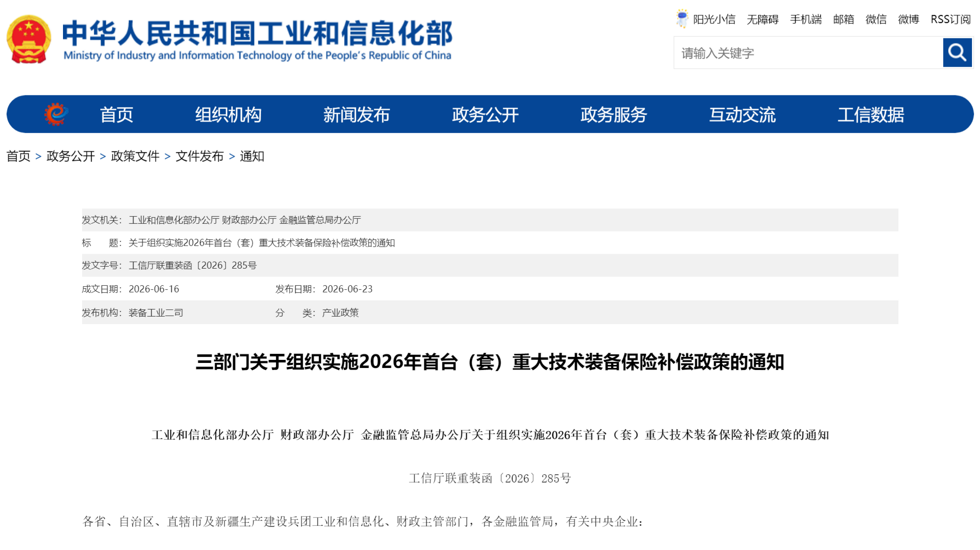Open the RSS订阅 link
The height and width of the screenshot is (550, 980).
pos(950,19)
